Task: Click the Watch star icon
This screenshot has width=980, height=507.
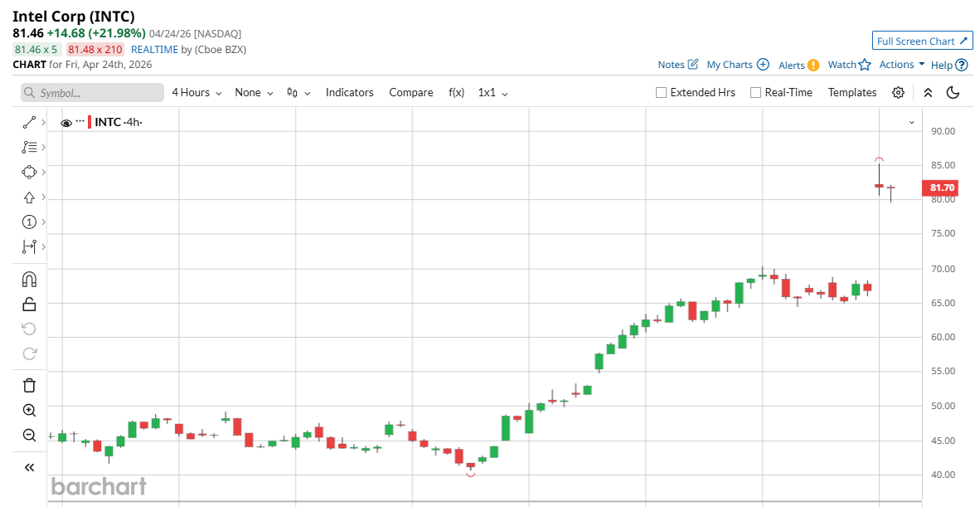Action: click(x=865, y=65)
